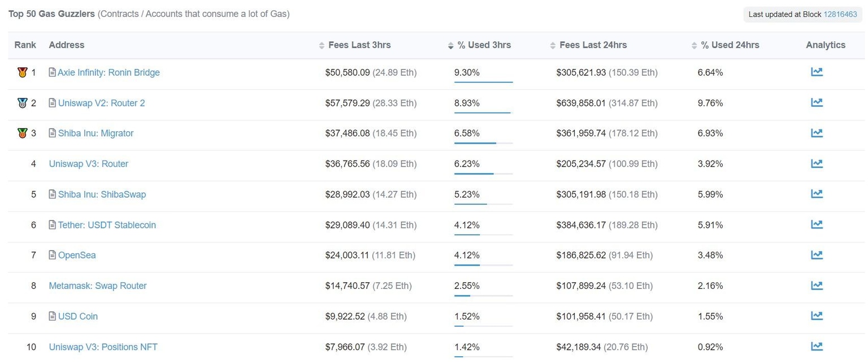Open Metamask: Swap Router address link
The image size is (868, 363).
(x=98, y=286)
